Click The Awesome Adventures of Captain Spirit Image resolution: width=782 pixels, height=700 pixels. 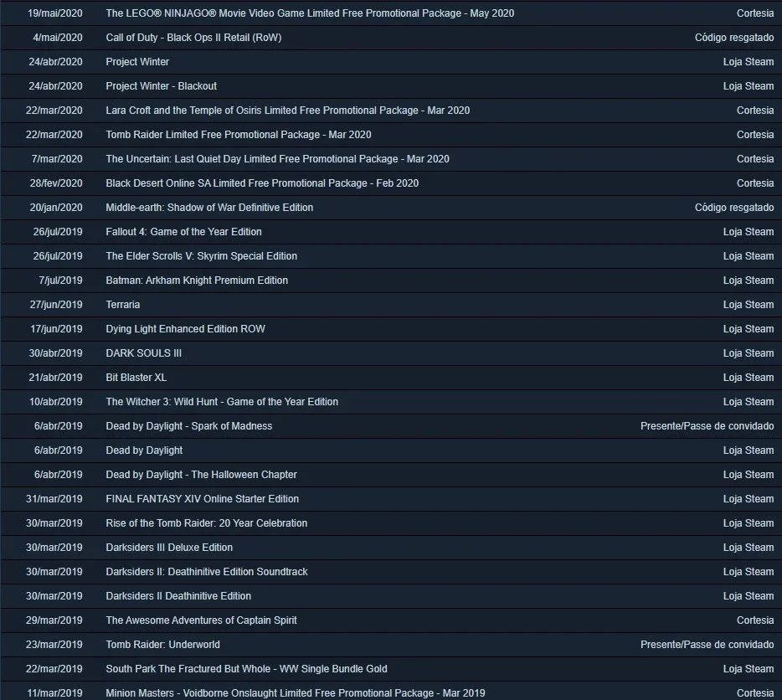201,620
